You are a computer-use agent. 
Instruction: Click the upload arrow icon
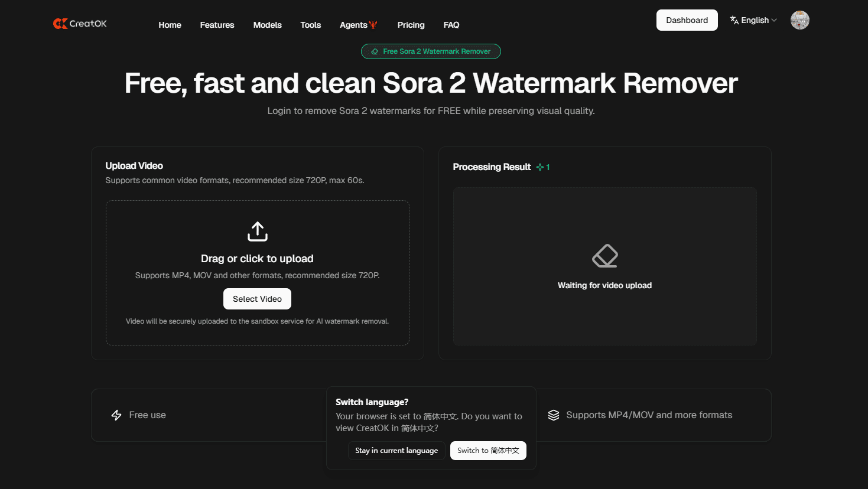[257, 232]
